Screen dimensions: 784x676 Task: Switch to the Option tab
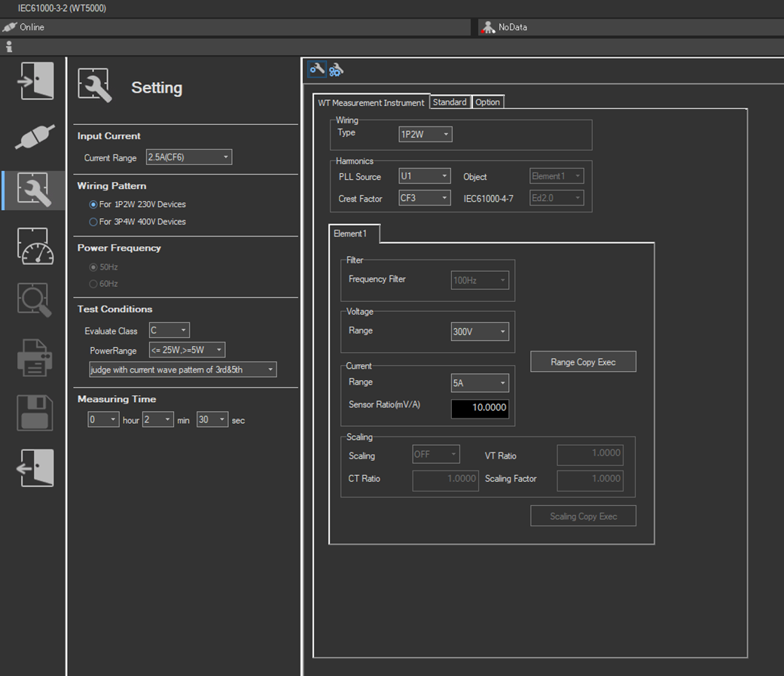point(487,102)
